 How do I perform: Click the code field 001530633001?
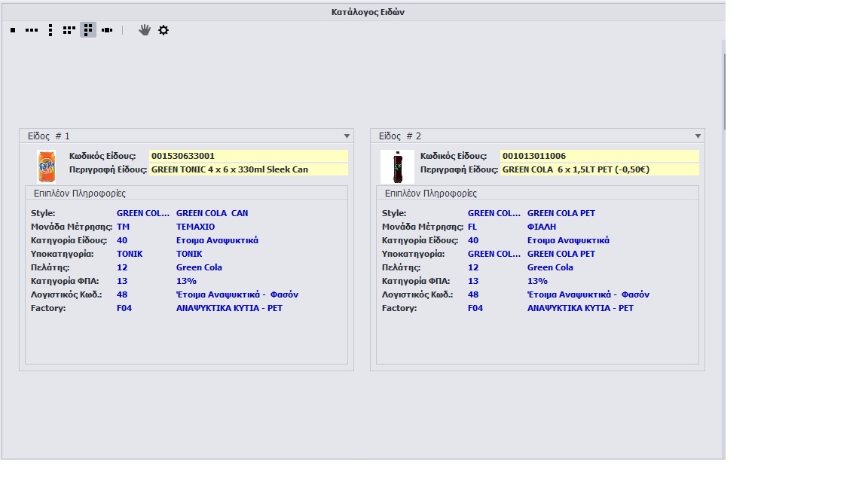tap(249, 156)
